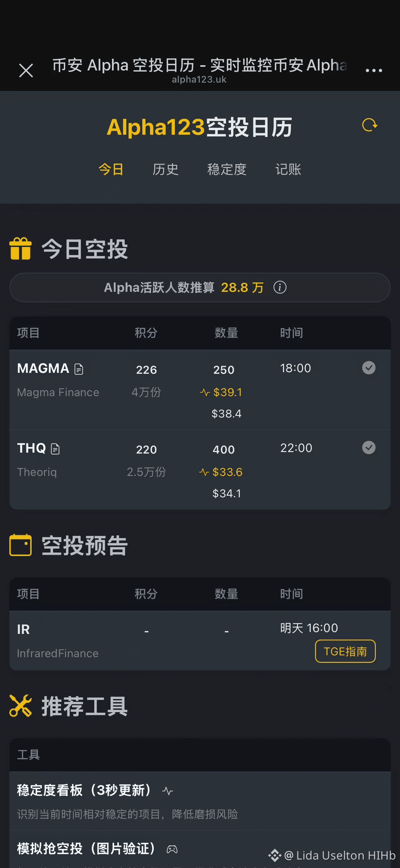Open document icon next to MAGMA
The height and width of the screenshot is (868, 400).
tap(79, 369)
